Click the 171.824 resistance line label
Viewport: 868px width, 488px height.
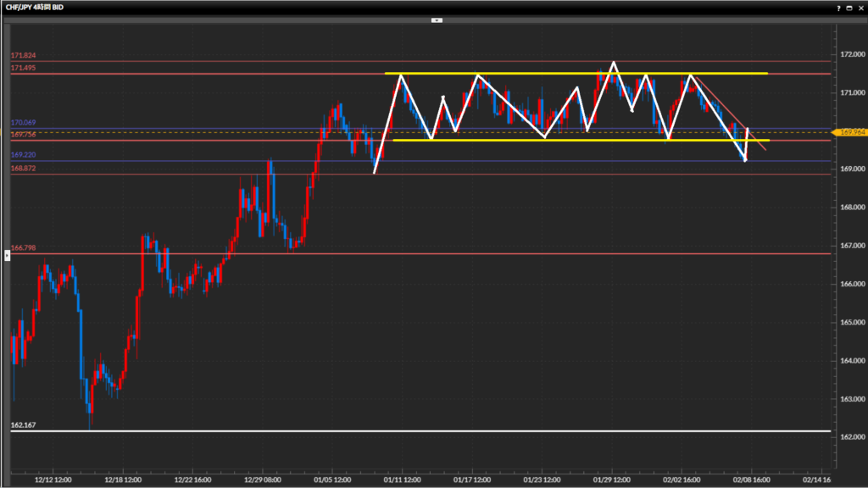(x=24, y=56)
